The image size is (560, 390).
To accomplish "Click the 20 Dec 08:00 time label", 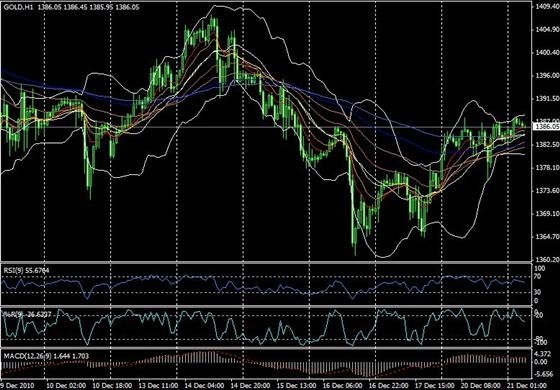I will [478, 386].
